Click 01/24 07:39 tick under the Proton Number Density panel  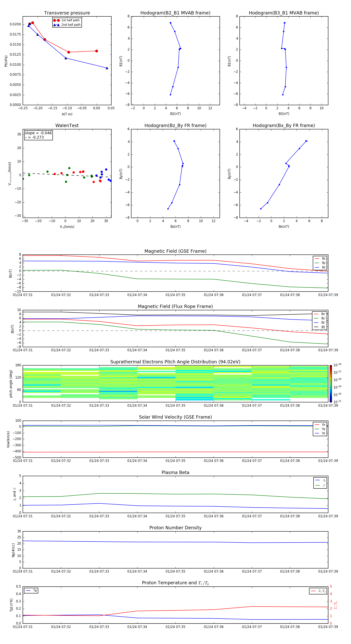pos(328,571)
